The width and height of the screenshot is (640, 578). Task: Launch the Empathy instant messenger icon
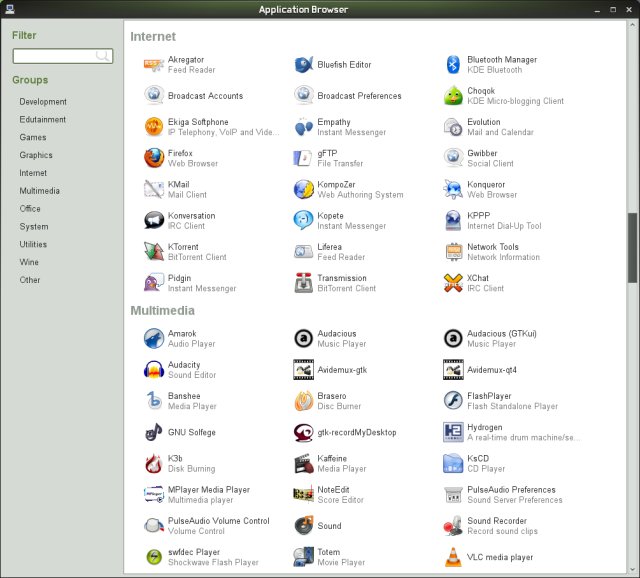(304, 127)
